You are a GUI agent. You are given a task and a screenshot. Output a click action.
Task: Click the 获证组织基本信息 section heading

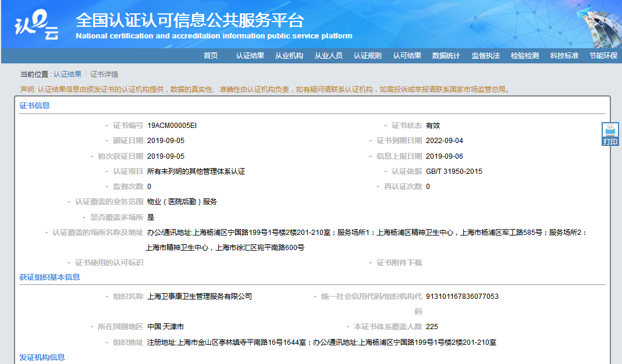(49, 277)
